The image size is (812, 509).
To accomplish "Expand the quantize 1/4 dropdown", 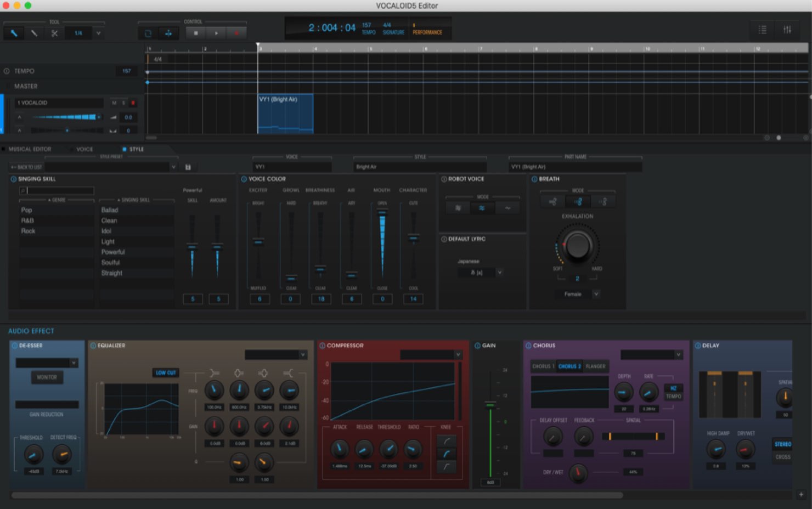I will [98, 33].
